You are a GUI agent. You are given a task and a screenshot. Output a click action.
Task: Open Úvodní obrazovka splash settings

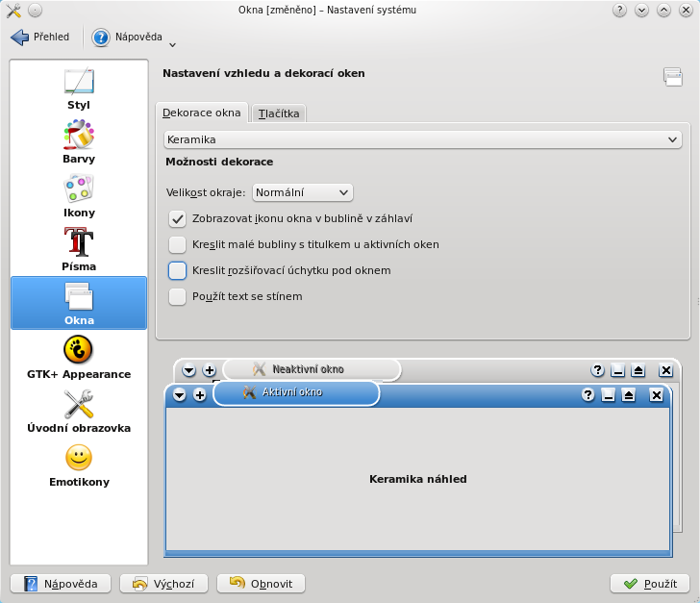click(x=79, y=412)
